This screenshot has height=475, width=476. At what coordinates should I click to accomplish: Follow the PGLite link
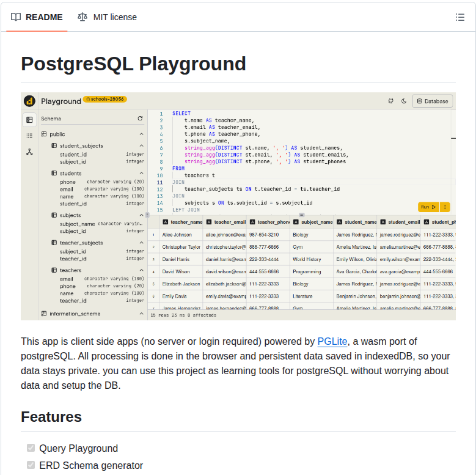coord(332,341)
